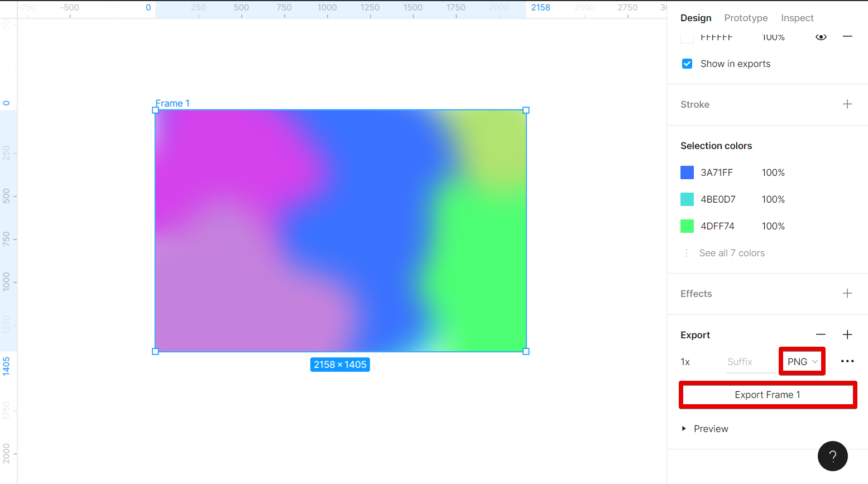Add another export setting with the plus icon
Screen dimensions: 868x484
pyautogui.click(x=847, y=335)
